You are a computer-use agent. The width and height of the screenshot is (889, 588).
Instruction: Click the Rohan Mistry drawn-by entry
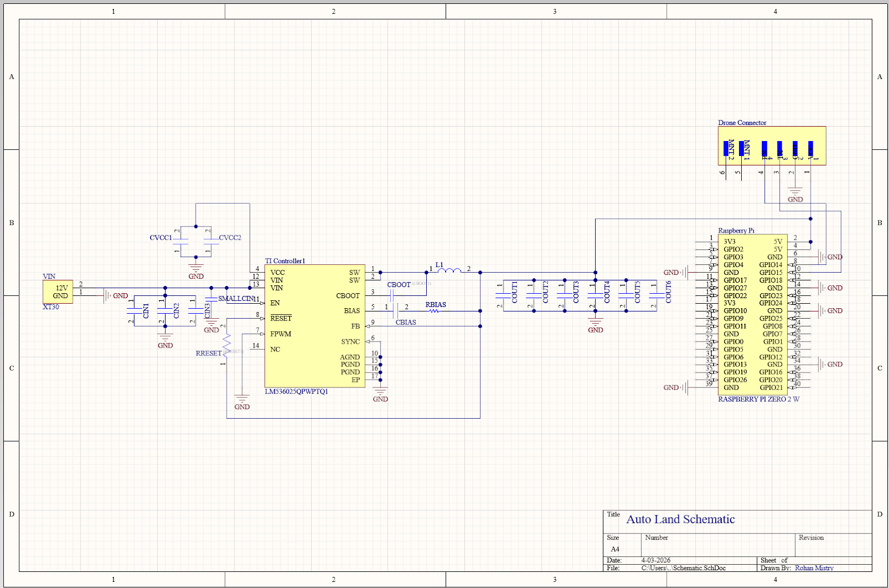(x=813, y=568)
